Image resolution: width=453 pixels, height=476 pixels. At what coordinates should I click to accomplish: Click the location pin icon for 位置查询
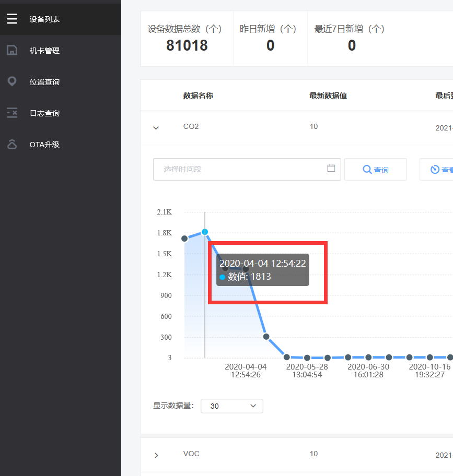(x=13, y=81)
